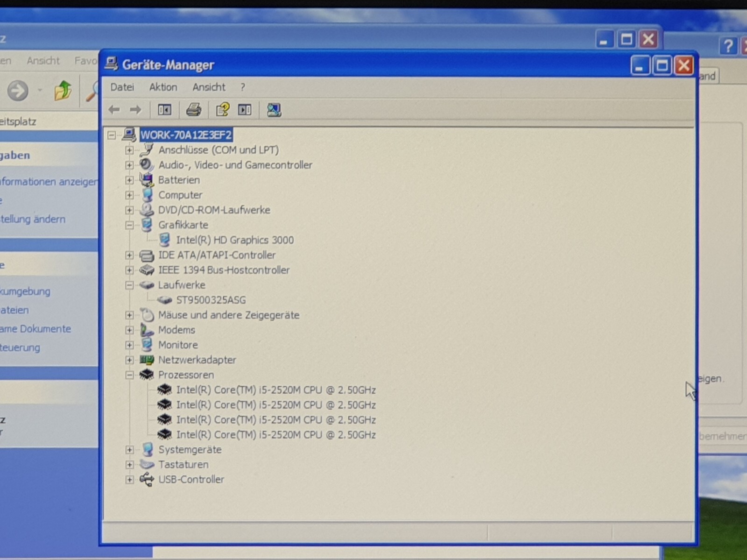Image resolution: width=747 pixels, height=560 pixels.
Task: Maximize the Geräte-Manager window
Action: tap(662, 66)
